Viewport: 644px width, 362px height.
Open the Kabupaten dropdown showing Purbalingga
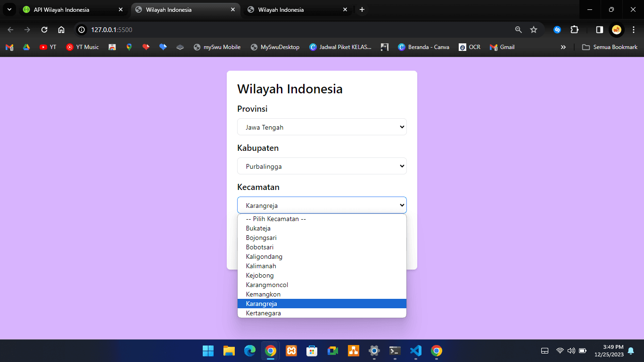tap(322, 166)
